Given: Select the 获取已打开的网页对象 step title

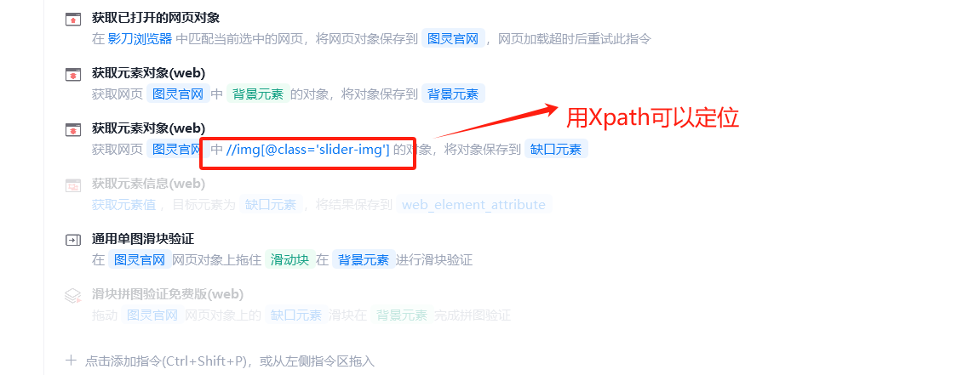Looking at the screenshot, I should click(x=156, y=19).
